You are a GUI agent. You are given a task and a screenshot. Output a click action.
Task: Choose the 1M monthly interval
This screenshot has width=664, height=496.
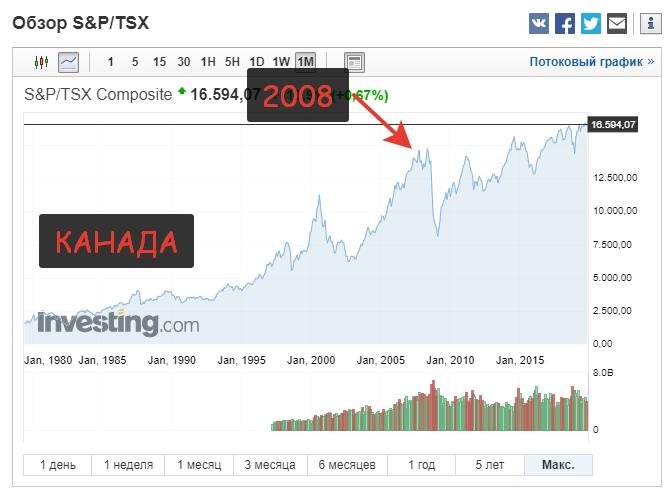click(x=305, y=62)
